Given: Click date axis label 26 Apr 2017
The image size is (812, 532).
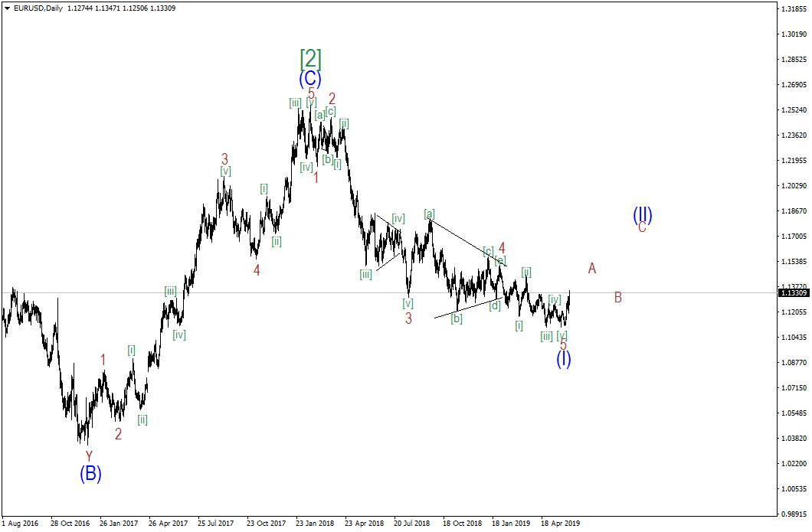Looking at the screenshot, I should click(x=169, y=524).
